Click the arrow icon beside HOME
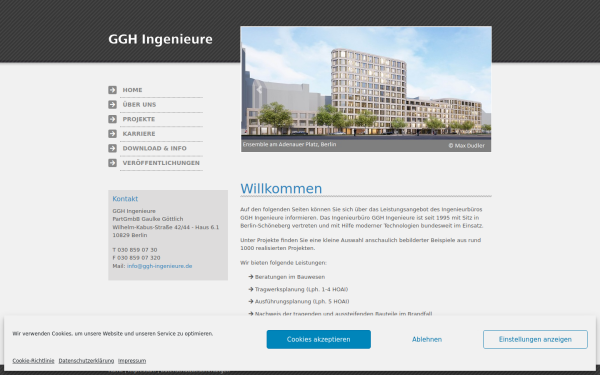 click(112, 90)
